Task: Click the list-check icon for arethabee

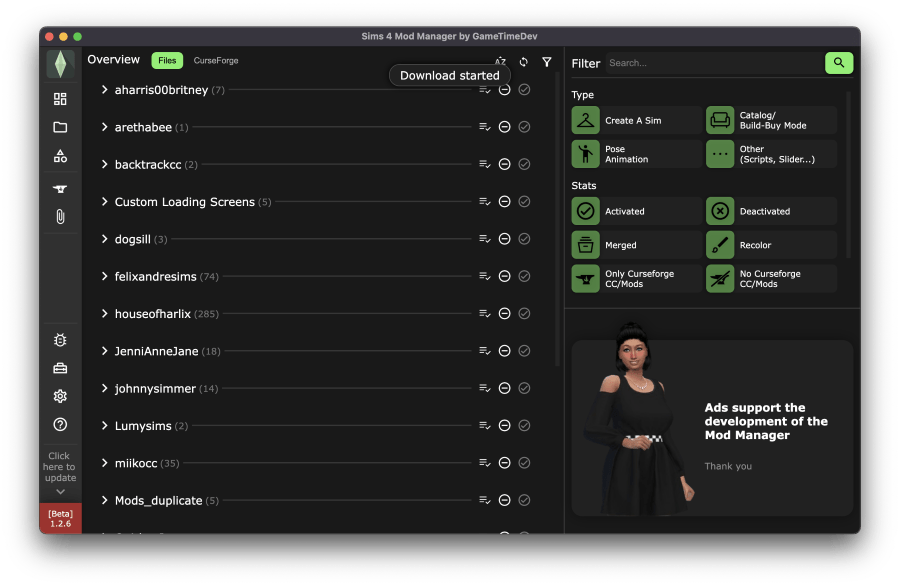Action: (485, 127)
